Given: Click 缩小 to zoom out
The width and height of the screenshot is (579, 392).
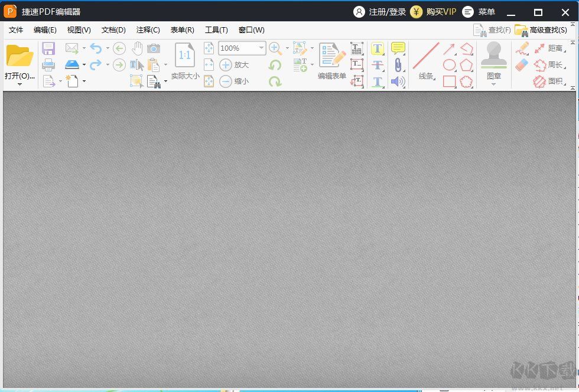Looking at the screenshot, I should tap(235, 81).
